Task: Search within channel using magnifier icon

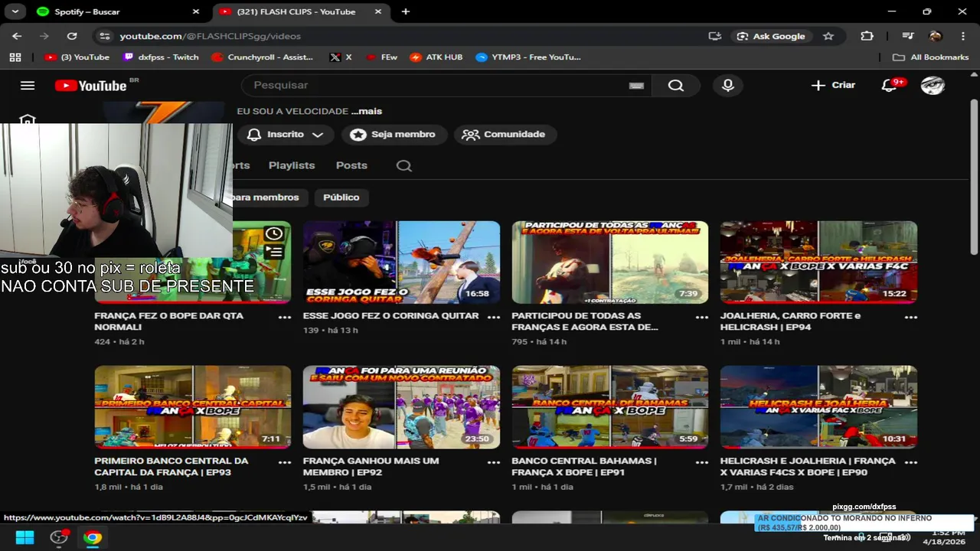Action: tap(404, 165)
